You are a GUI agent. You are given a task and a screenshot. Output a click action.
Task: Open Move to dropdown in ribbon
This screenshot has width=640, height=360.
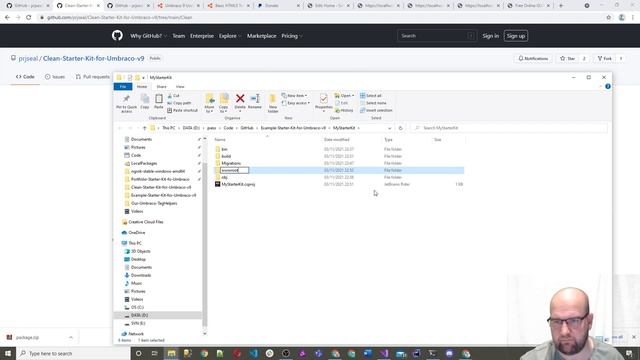click(x=209, y=103)
